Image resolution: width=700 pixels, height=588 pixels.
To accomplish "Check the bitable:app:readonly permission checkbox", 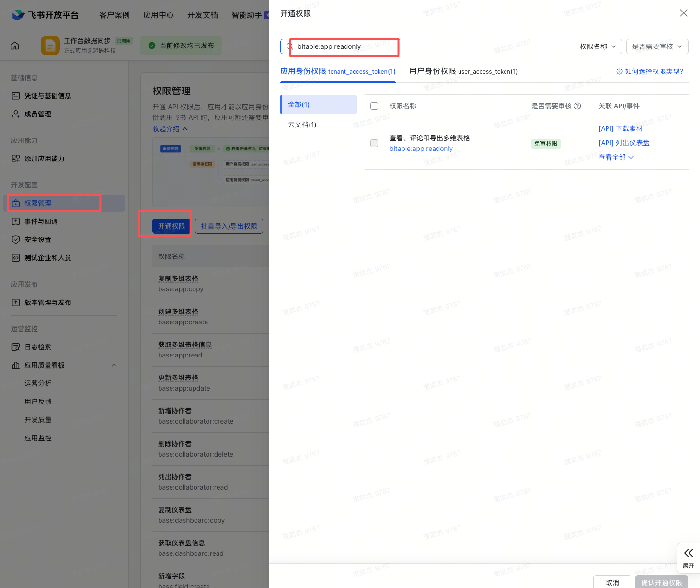I will [374, 143].
